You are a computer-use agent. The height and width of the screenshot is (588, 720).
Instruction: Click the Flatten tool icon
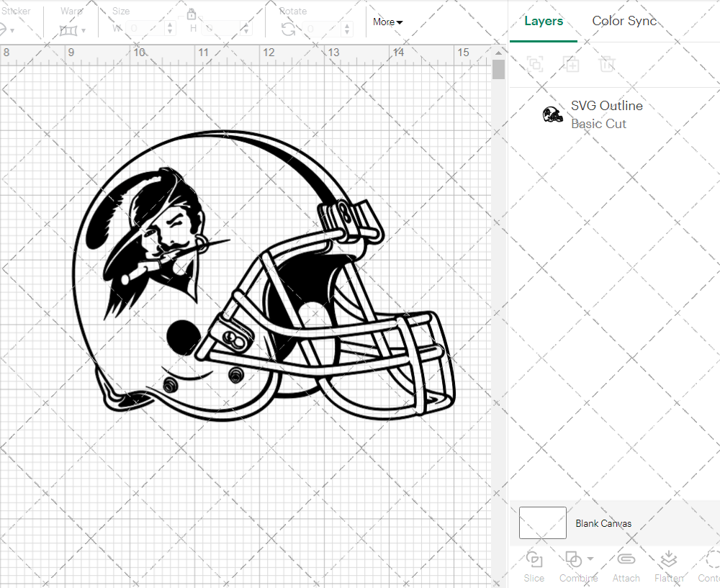[x=668, y=561]
